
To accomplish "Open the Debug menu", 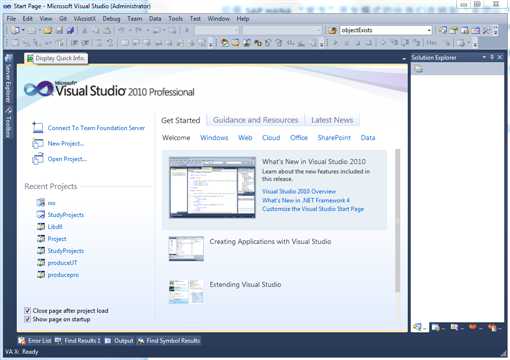I will (111, 19).
